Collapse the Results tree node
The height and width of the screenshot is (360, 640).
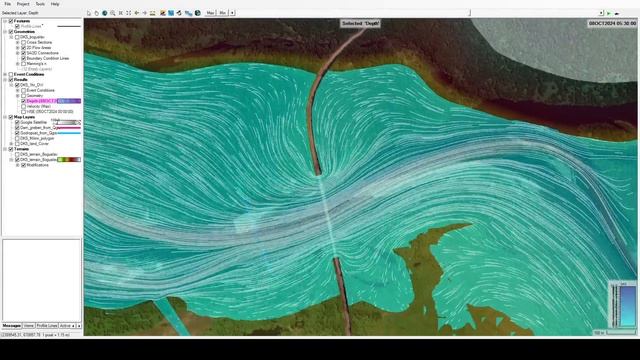[x=5, y=80]
